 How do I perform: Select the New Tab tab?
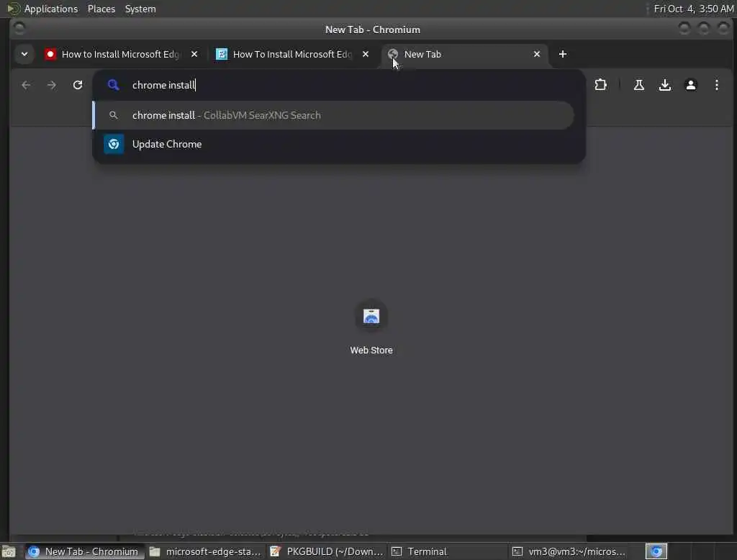pos(464,54)
